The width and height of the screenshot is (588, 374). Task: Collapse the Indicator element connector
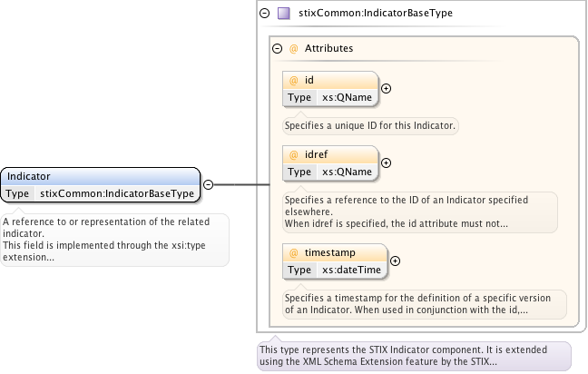[x=207, y=184]
